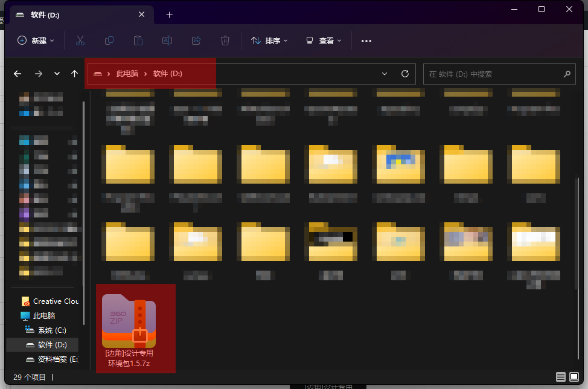Open the 新建 (New) menu
The image size is (588, 389).
pyautogui.click(x=36, y=40)
